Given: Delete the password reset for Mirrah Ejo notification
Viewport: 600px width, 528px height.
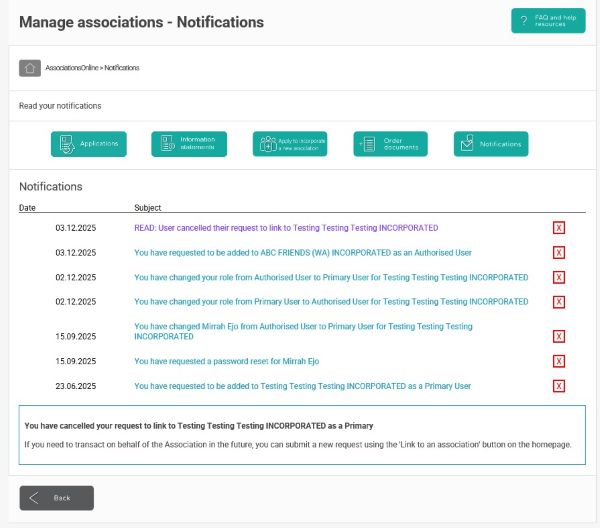Looking at the screenshot, I should tap(559, 361).
